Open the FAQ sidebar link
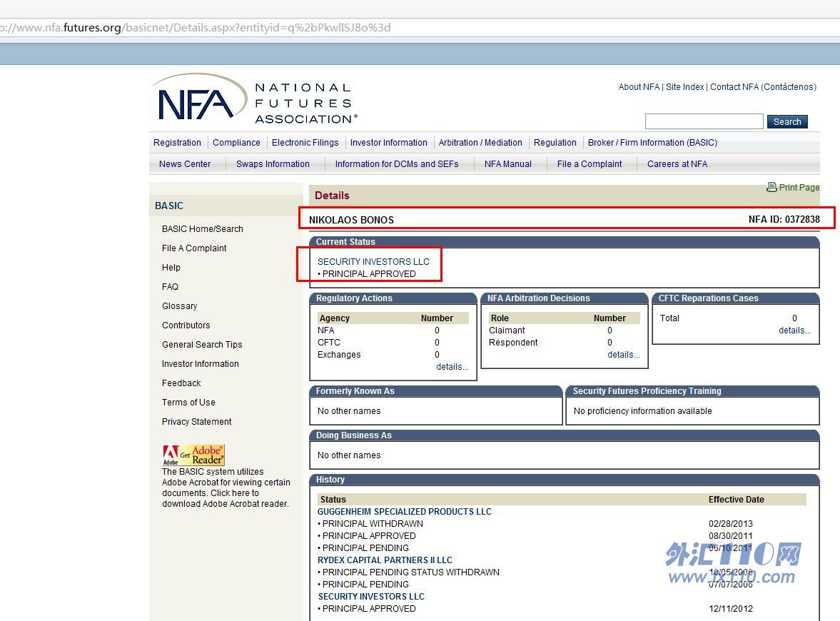 170,287
